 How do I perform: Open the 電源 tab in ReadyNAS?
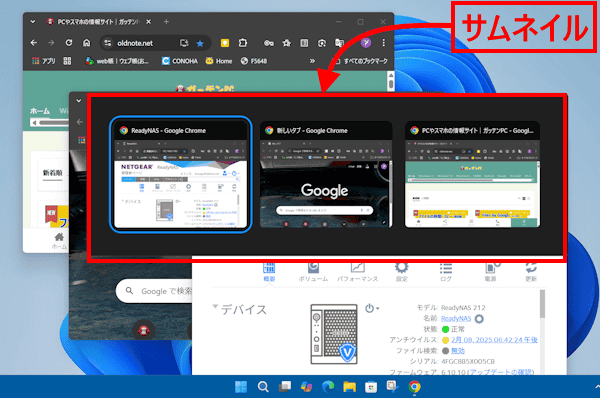tap(491, 272)
